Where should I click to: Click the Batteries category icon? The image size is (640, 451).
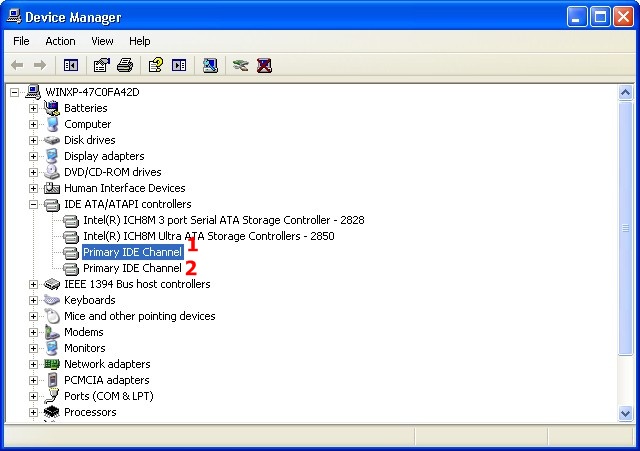(52, 108)
